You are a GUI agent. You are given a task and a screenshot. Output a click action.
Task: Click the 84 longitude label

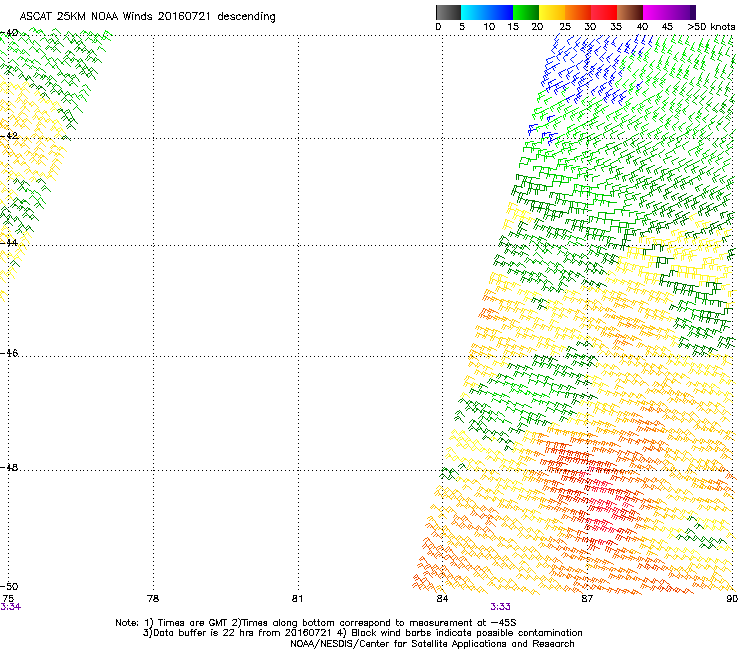(x=442, y=598)
